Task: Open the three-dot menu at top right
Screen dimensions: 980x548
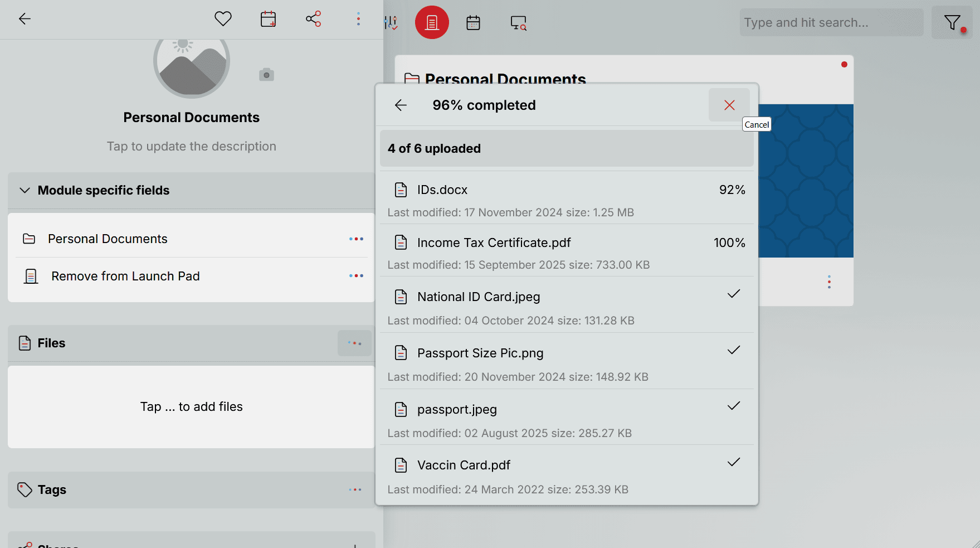Action: click(x=358, y=18)
